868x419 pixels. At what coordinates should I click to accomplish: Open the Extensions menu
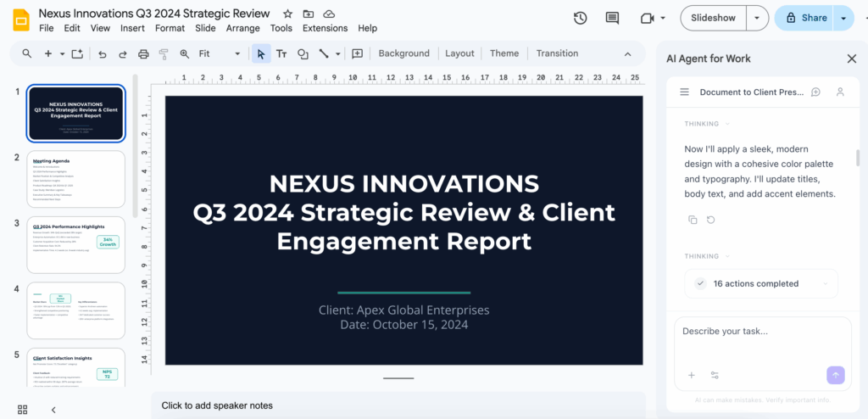(x=325, y=28)
